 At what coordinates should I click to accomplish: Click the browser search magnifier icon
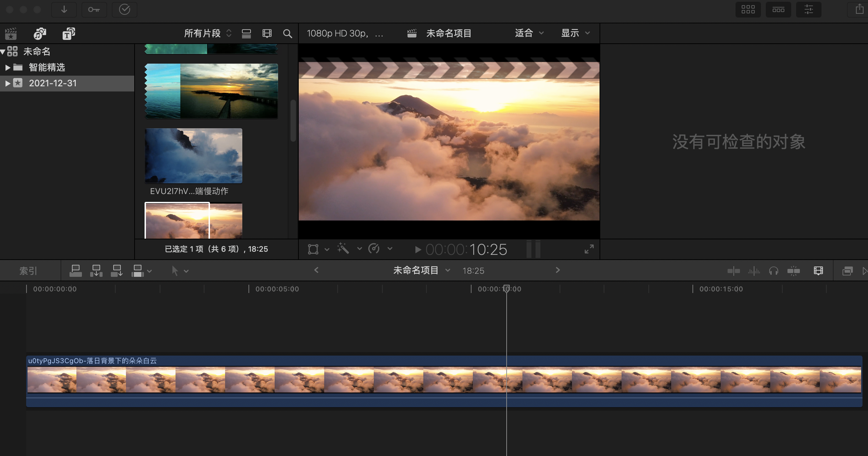(x=287, y=33)
